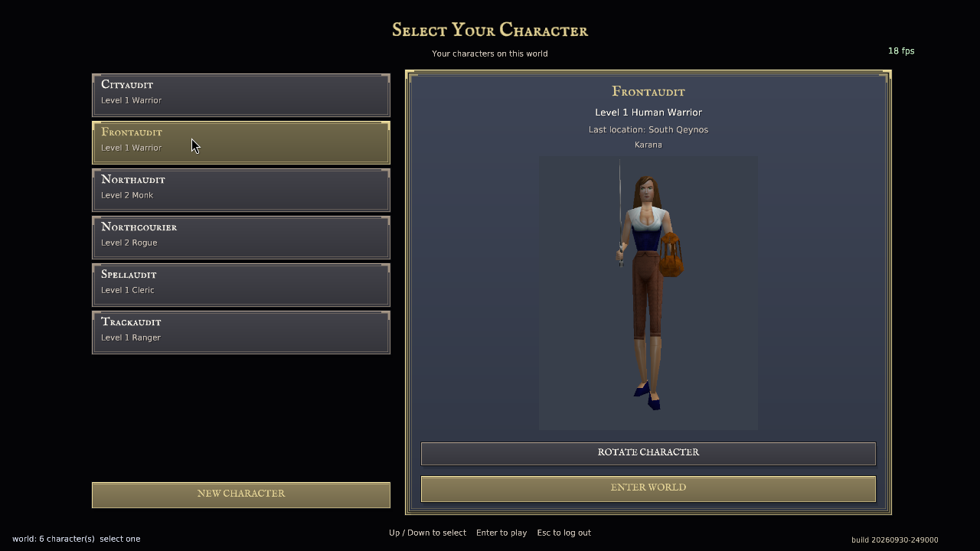Click 'Level 1 Human Warrior' text

[648, 112]
